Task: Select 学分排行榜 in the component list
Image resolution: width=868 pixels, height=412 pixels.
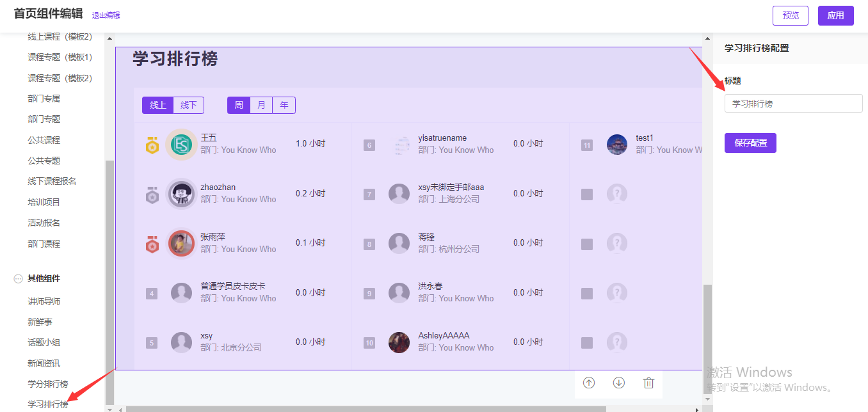Action: click(48, 384)
